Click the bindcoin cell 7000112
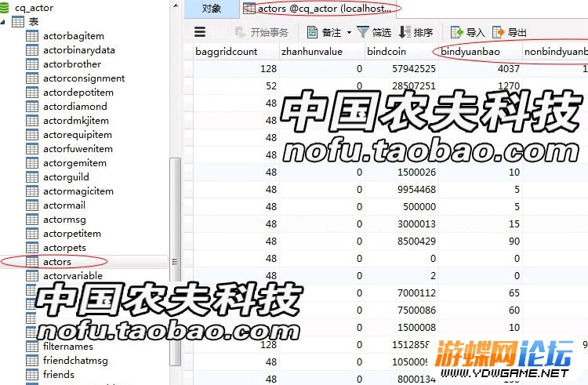 point(401,292)
